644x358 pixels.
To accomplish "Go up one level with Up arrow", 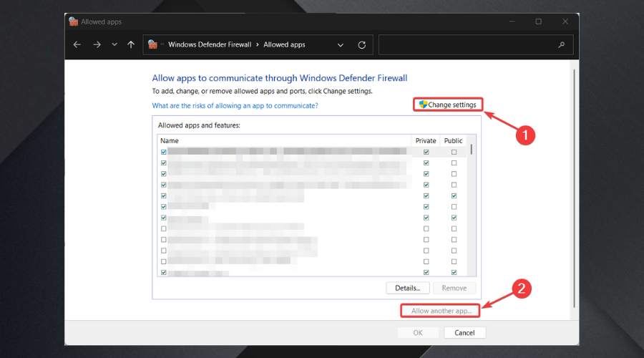I will [131, 45].
